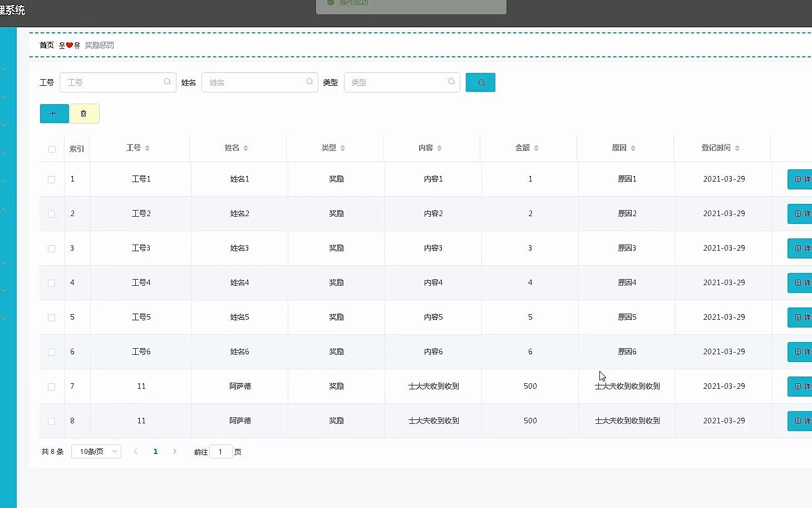Click search icon in 姓名 field
This screenshot has height=508, width=812.
309,82
